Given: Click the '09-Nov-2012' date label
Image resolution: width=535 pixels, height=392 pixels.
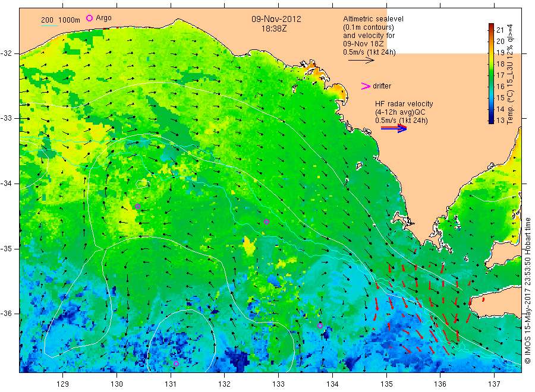Looking at the screenshot, I should (276, 19).
